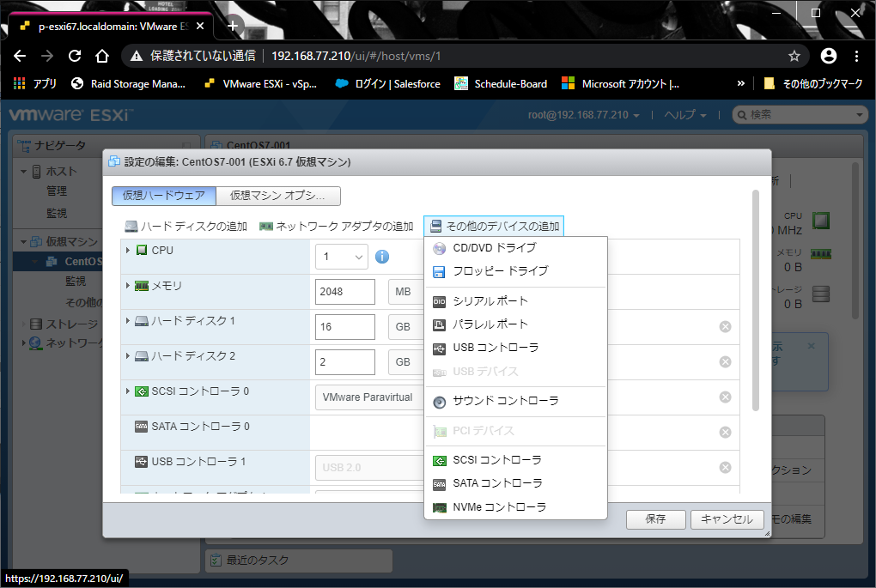Add an NVMe コントローラ from the menu

(x=515, y=507)
